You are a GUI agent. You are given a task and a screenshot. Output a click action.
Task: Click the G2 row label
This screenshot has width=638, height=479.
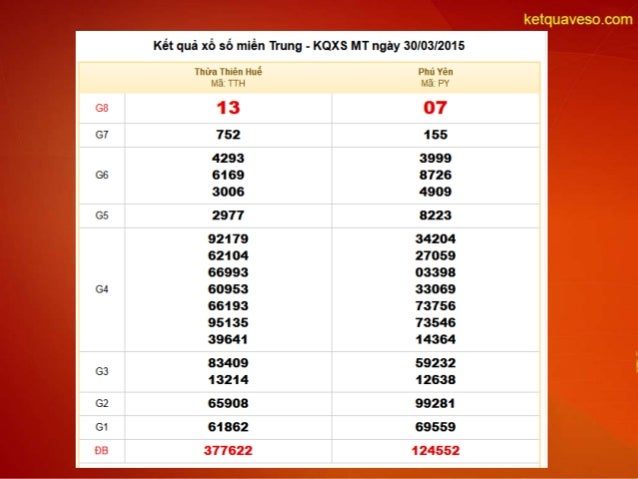click(x=102, y=403)
